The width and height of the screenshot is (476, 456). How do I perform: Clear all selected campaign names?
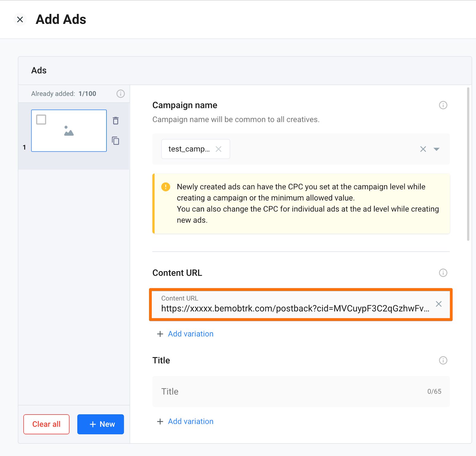[423, 149]
